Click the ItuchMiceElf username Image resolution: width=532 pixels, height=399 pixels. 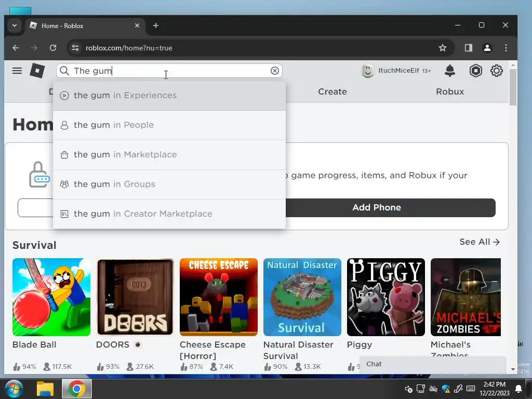[x=398, y=71]
